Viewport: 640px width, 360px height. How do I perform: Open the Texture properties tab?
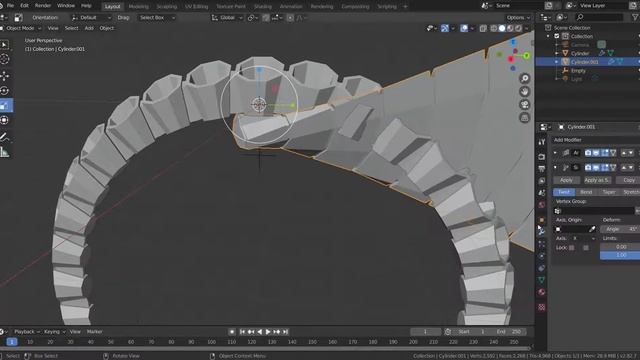[542, 307]
